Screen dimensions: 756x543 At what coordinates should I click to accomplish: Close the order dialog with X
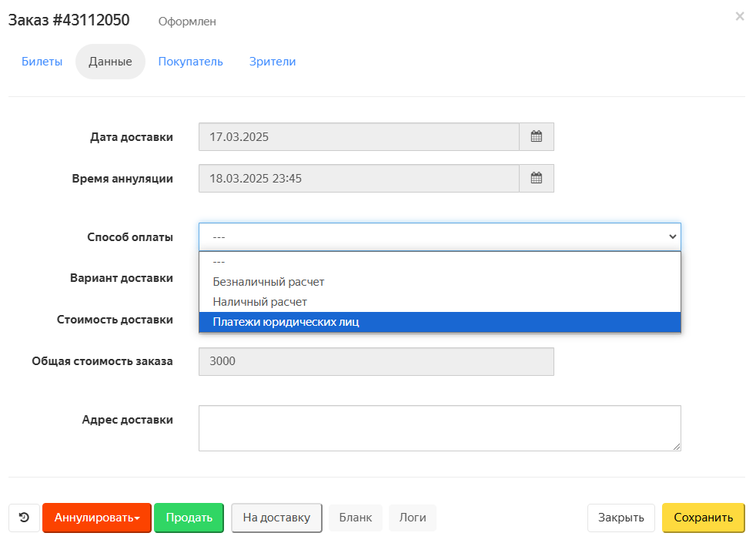740,16
